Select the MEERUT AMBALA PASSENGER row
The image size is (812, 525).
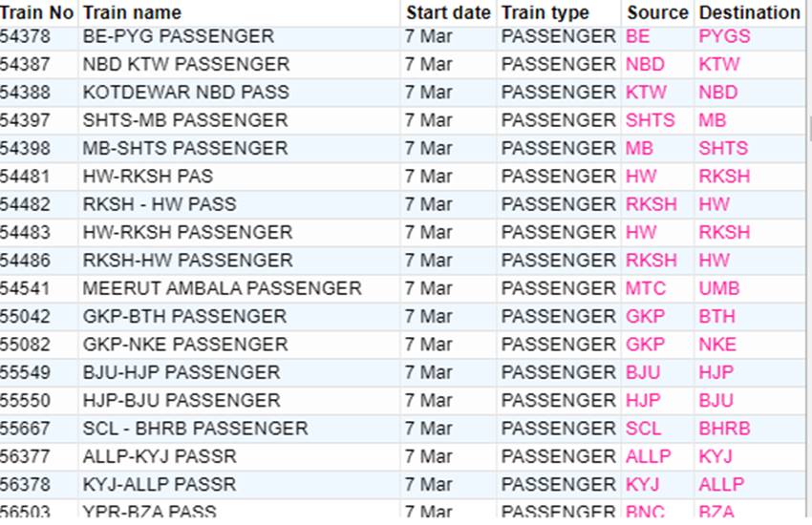tap(222, 288)
